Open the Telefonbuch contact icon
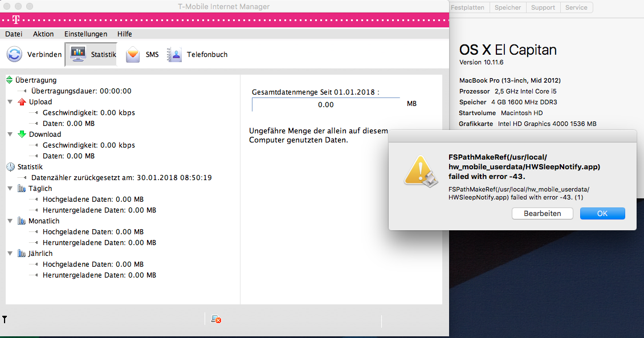 [x=174, y=55]
